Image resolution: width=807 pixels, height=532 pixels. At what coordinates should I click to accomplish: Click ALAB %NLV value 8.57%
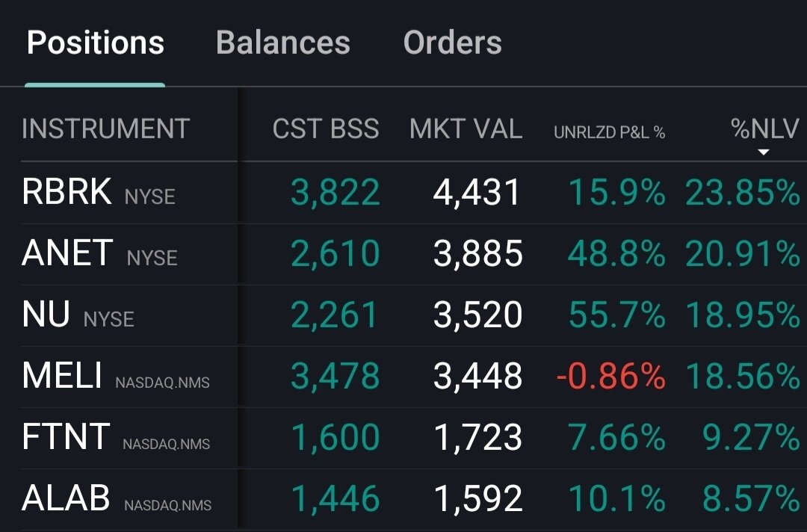[x=751, y=498]
